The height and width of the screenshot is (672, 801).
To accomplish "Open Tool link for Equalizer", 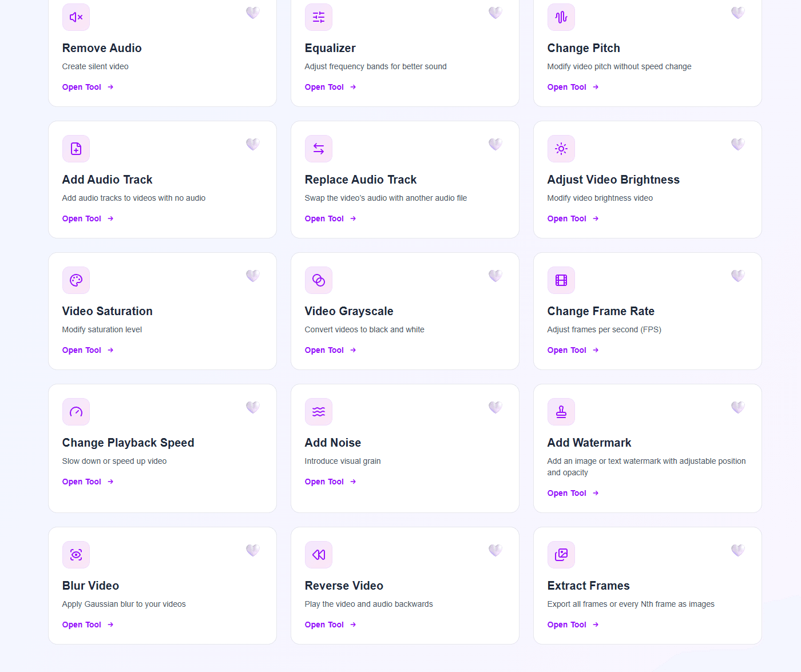I will (331, 87).
